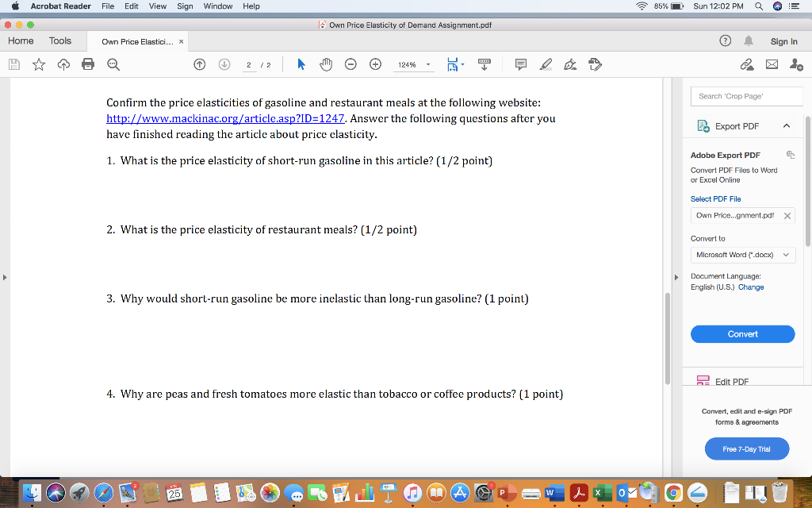Go to previous page with up arrow
The width and height of the screenshot is (812, 508).
coord(199,64)
